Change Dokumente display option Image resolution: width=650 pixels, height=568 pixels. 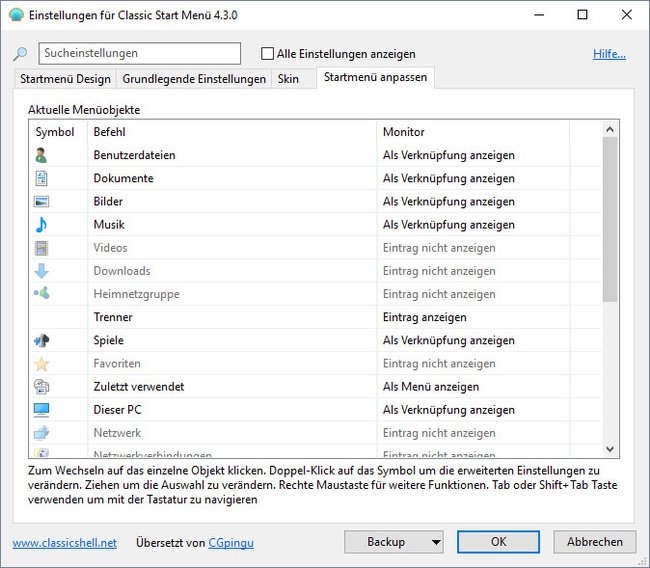click(x=449, y=178)
